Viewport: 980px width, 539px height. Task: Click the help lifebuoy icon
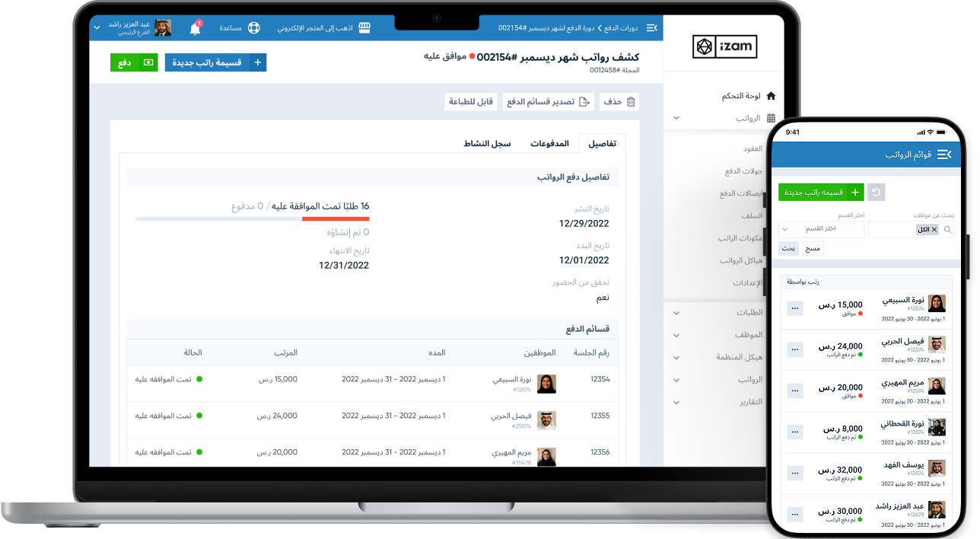tap(254, 28)
